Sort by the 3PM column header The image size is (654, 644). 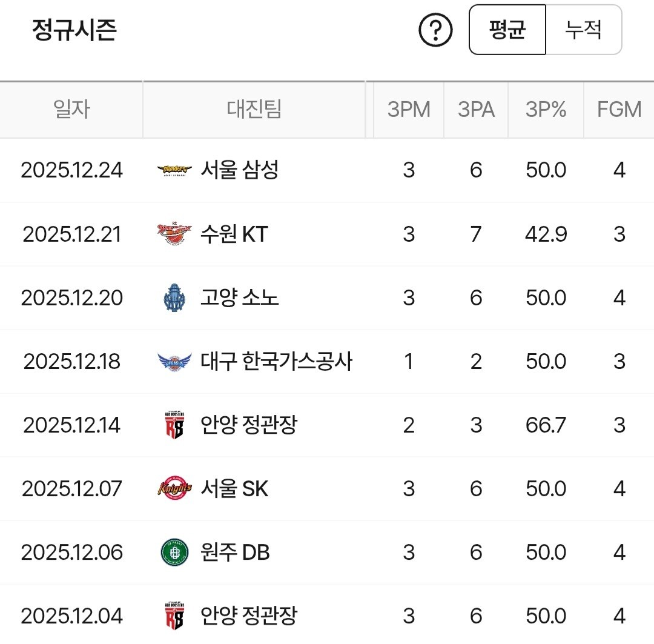click(409, 110)
